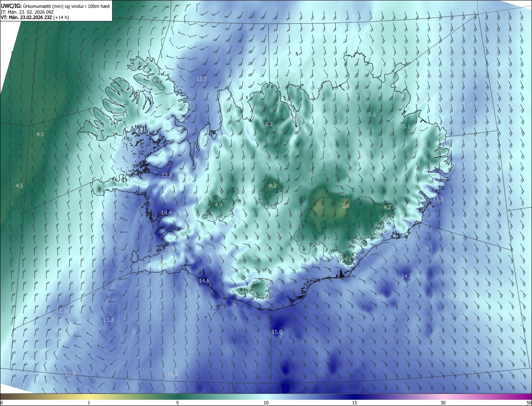The width and height of the screenshot is (532, 406).
Task: Click the 1 tick on the color scale
Action: pyautogui.click(x=89, y=403)
